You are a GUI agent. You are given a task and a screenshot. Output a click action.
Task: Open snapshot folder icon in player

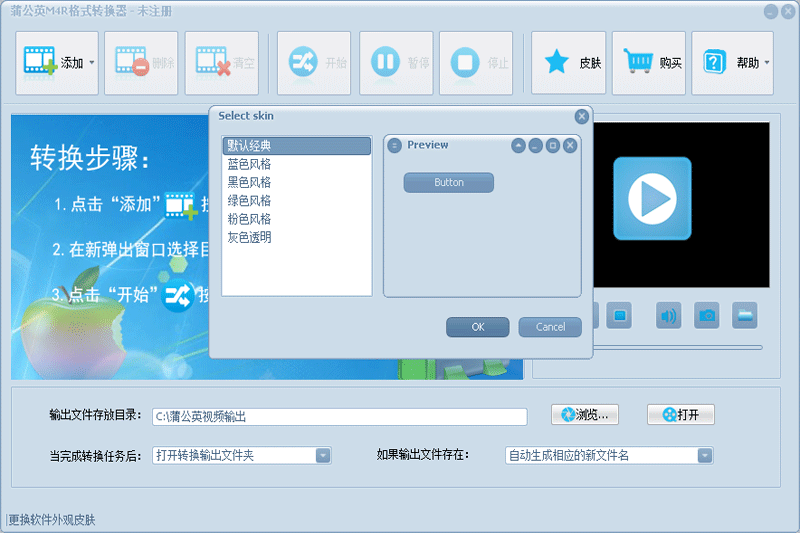pos(745,316)
